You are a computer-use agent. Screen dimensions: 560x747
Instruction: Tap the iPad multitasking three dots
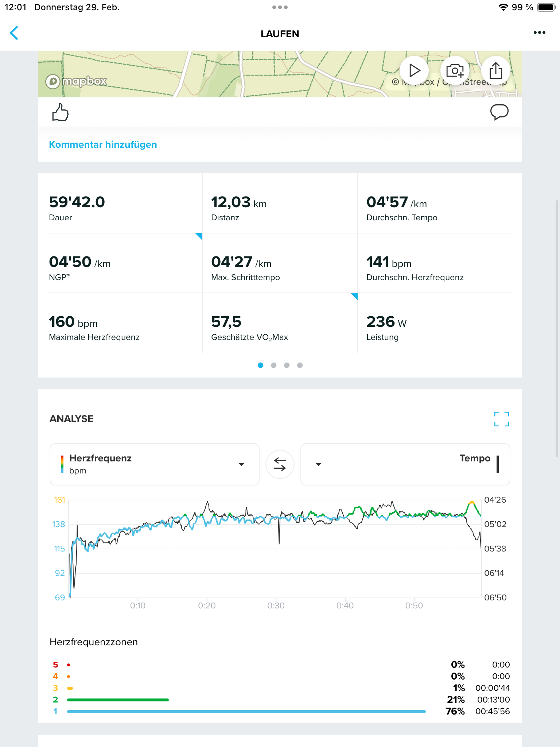[x=280, y=7]
